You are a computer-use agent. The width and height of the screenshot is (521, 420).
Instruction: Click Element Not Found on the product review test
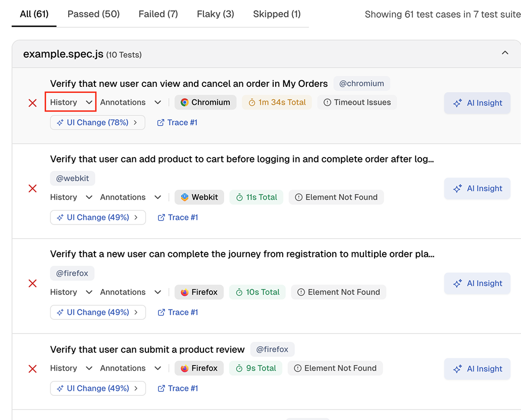tap(335, 368)
